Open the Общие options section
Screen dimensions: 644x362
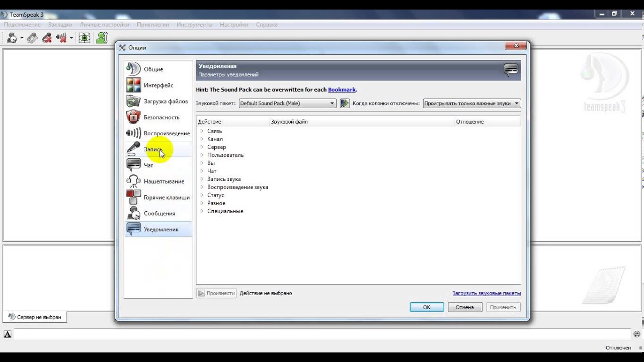tap(158, 69)
